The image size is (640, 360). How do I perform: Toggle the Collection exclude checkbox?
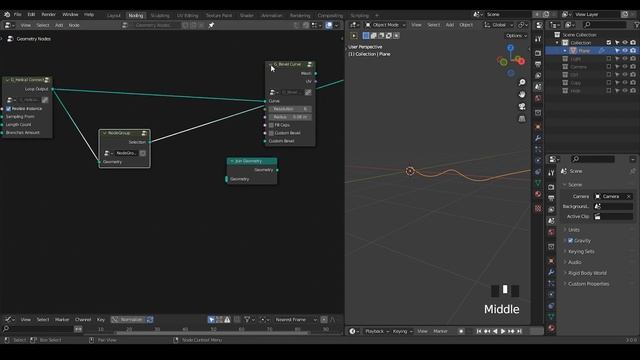[x=609, y=43]
